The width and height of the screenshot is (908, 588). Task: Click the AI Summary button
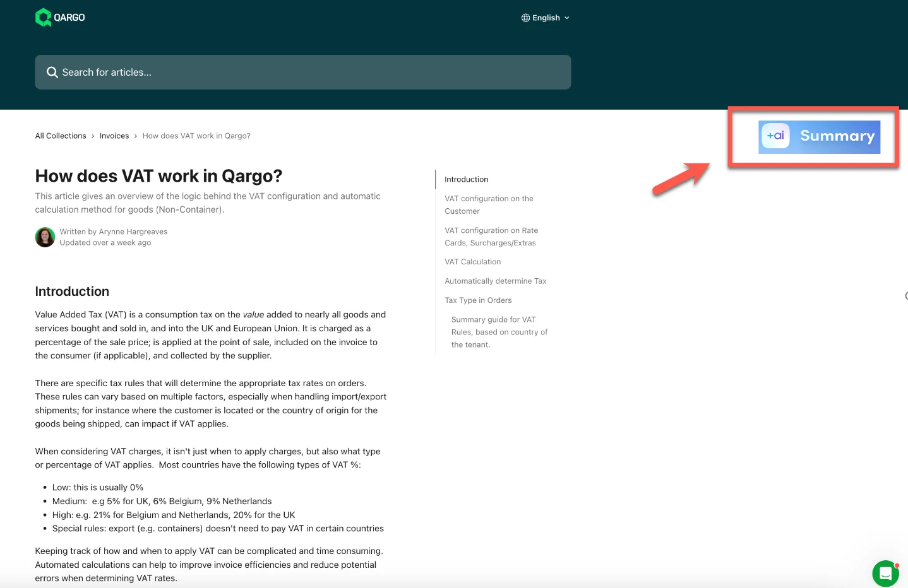point(819,137)
